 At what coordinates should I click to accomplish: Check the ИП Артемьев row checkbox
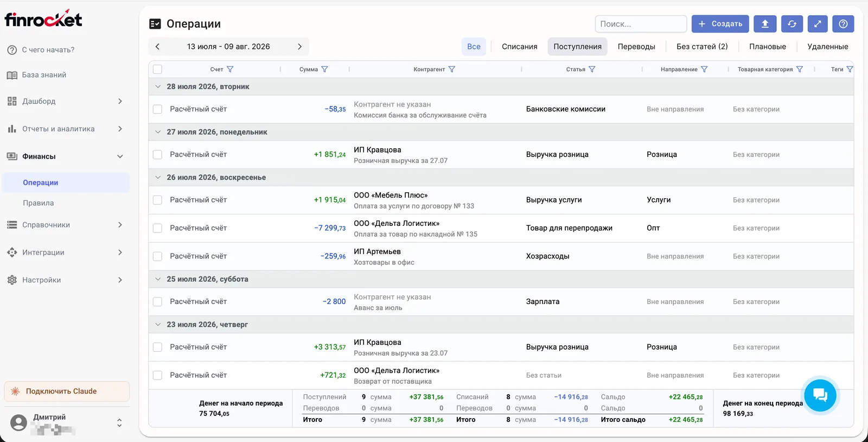click(157, 256)
